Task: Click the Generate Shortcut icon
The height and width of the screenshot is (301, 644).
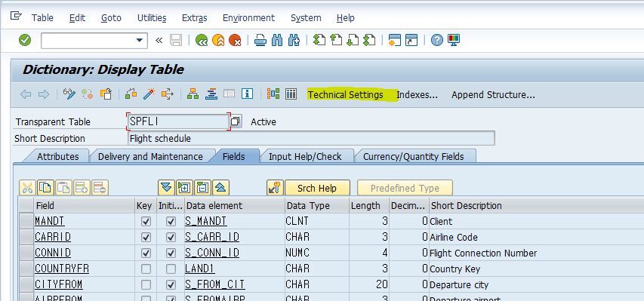Action: [411, 40]
